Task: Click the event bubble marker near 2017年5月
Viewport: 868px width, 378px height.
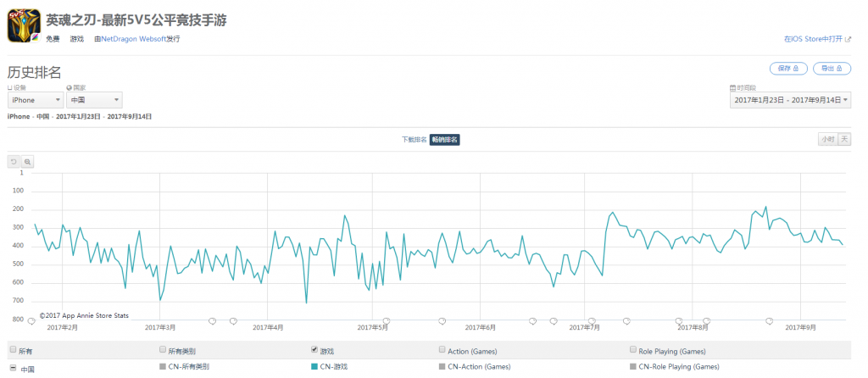Action: pos(387,321)
